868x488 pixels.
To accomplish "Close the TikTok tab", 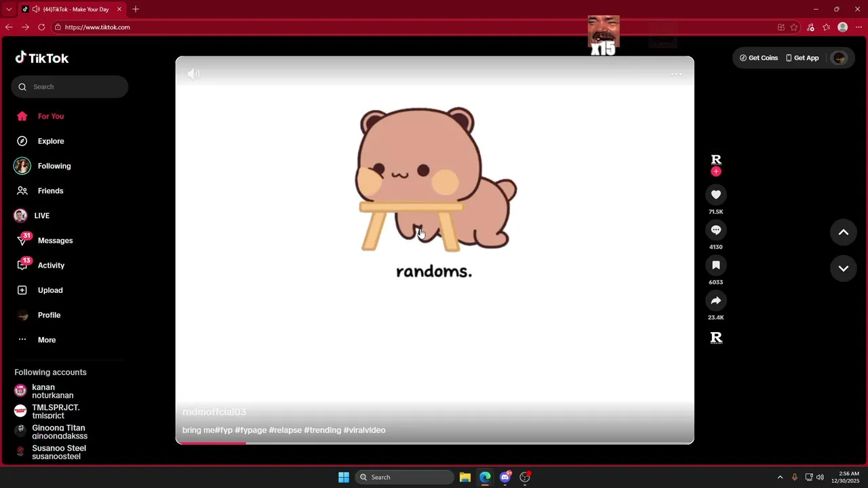I will [119, 9].
